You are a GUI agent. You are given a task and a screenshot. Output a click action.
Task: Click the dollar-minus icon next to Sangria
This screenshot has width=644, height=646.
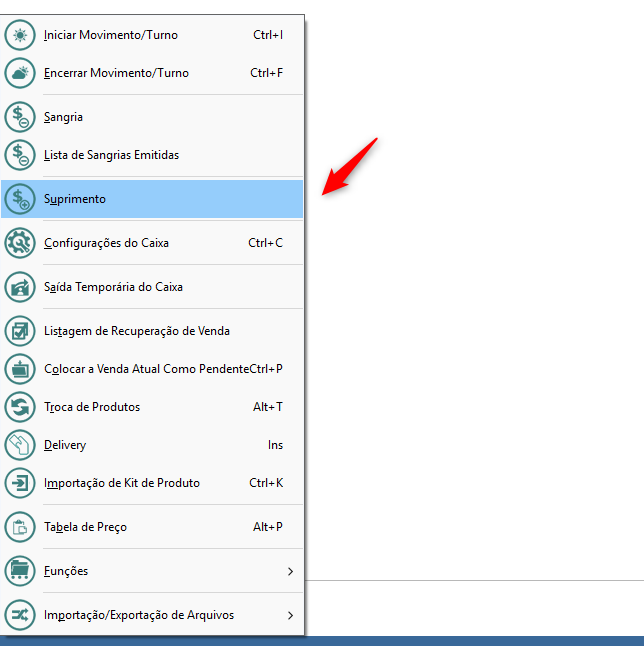20,117
